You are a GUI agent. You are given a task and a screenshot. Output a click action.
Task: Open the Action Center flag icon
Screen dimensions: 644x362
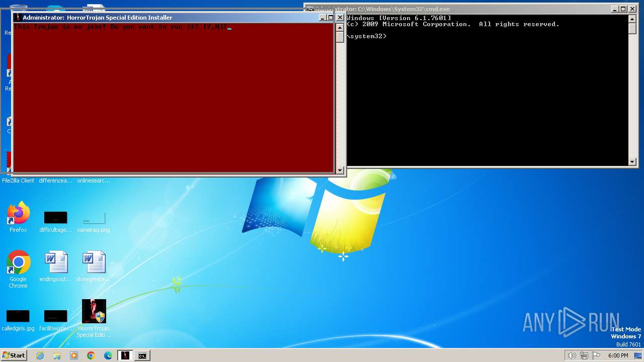[596, 355]
